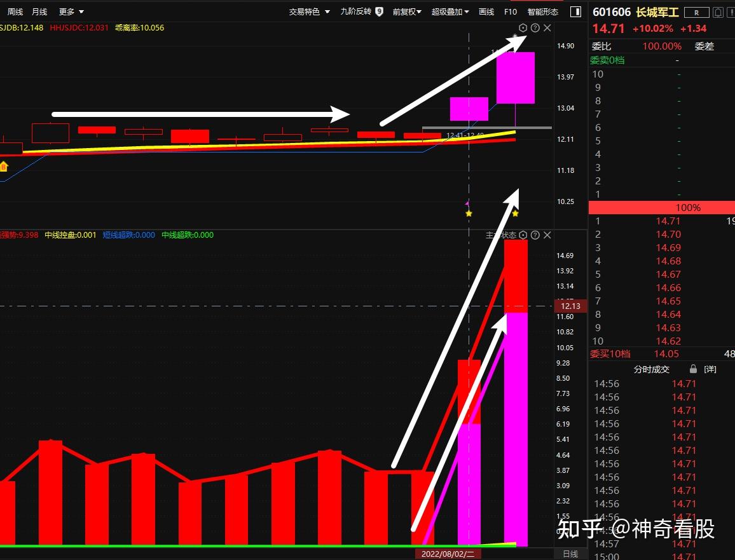735x560 pixels.
Task: Open the 九阶反转 shield badge icon
Action: click(379, 11)
